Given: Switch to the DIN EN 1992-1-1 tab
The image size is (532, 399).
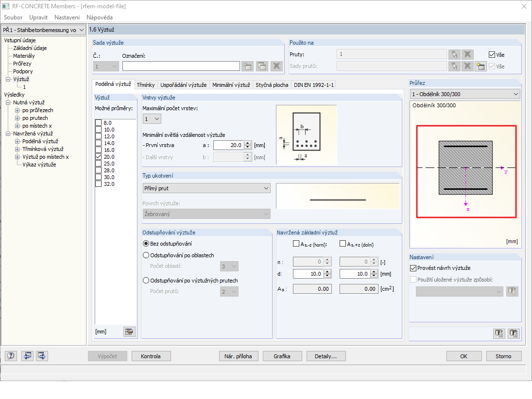Looking at the screenshot, I should point(313,85).
